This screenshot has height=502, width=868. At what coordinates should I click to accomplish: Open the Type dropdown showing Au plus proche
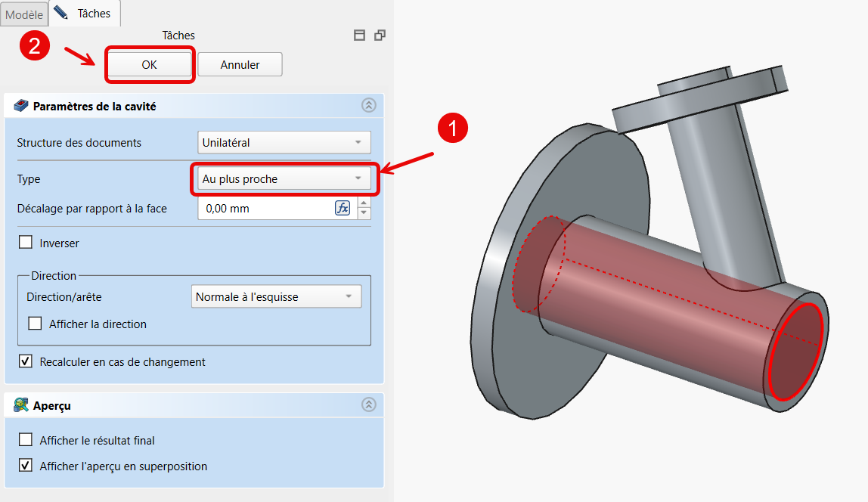tap(284, 179)
